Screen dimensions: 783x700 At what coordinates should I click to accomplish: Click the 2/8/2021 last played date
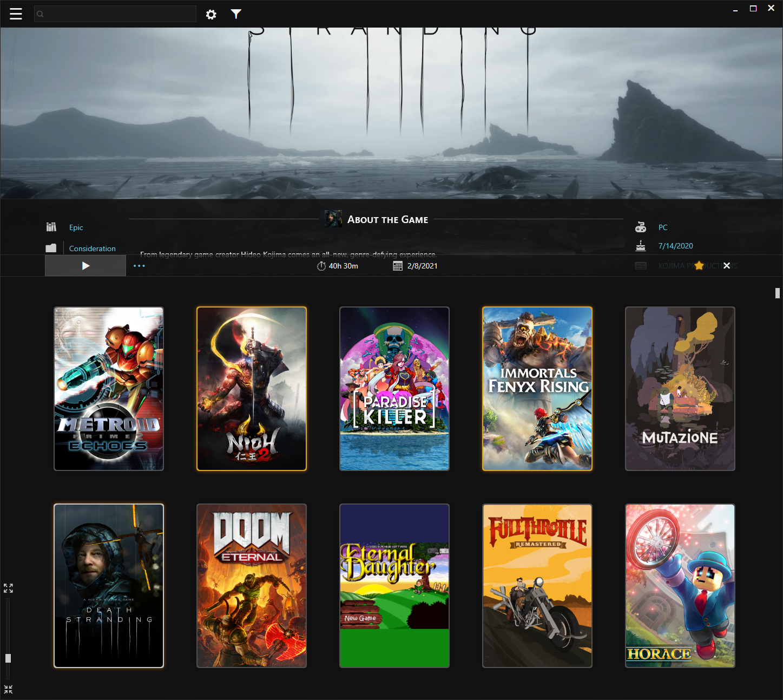point(423,266)
